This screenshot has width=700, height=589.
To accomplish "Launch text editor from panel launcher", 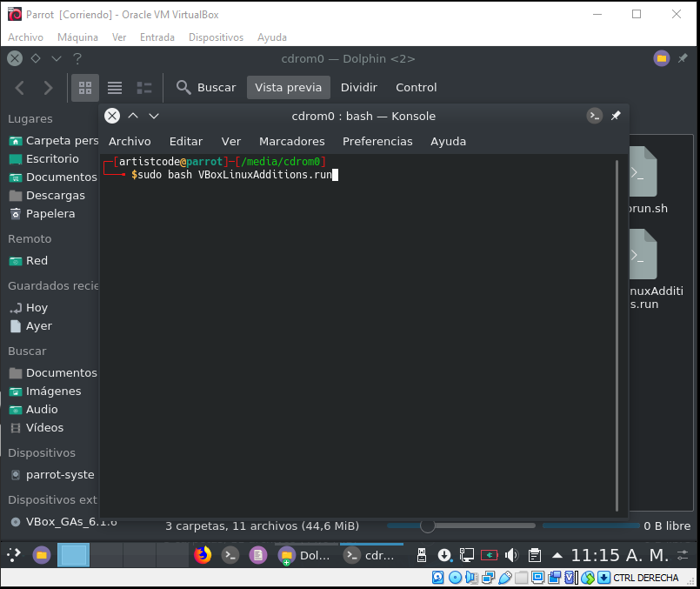I will pyautogui.click(x=258, y=555).
